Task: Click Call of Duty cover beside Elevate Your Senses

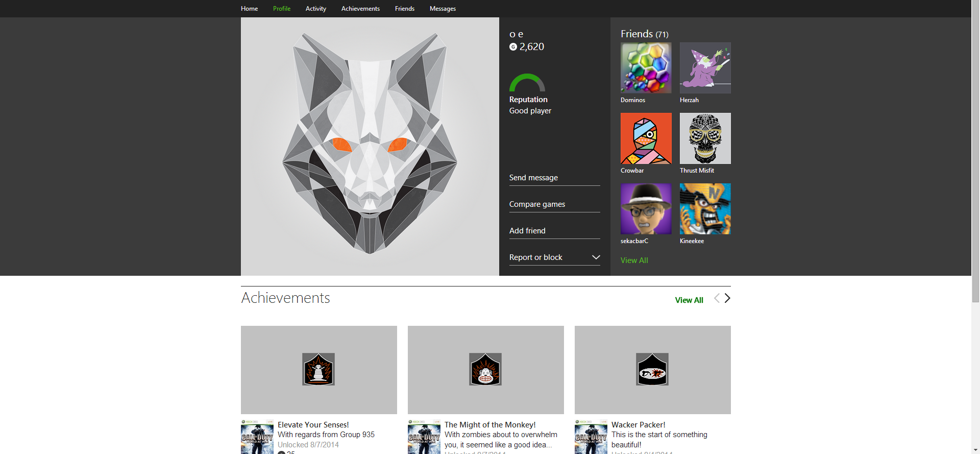Action: (x=257, y=437)
